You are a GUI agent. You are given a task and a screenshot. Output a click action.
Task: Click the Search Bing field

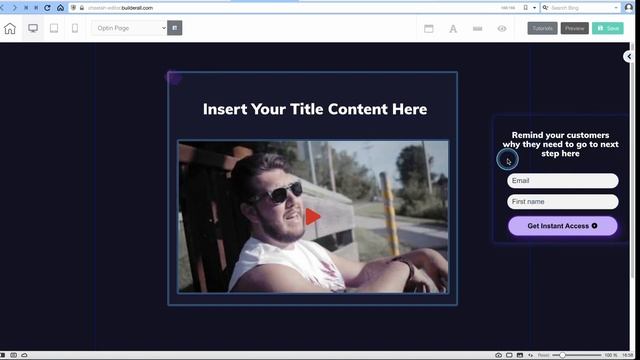pos(580,8)
